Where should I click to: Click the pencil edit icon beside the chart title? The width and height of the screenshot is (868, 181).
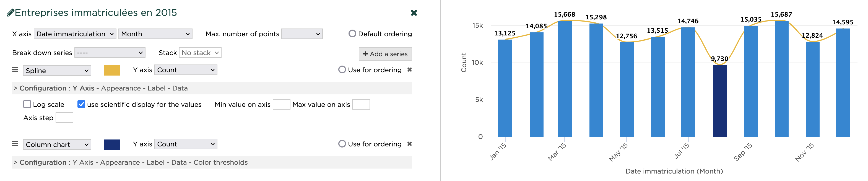click(10, 13)
